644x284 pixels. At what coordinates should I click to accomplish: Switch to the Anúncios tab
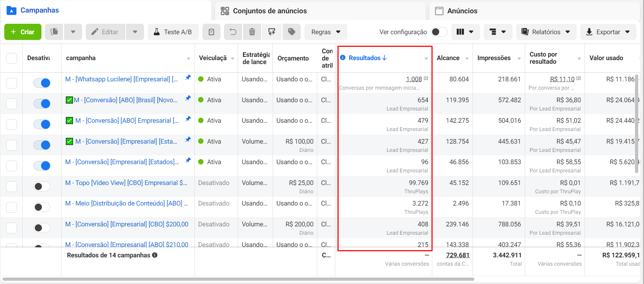coord(535,11)
